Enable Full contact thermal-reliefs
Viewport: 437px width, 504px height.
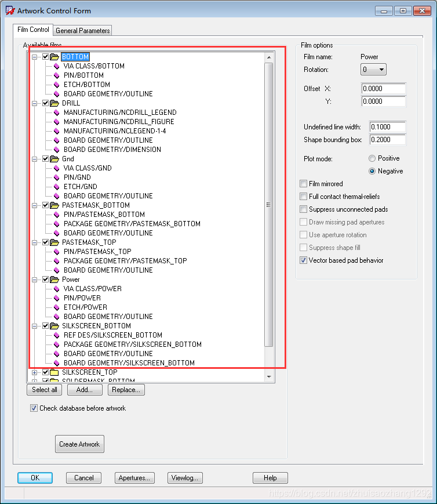303,197
